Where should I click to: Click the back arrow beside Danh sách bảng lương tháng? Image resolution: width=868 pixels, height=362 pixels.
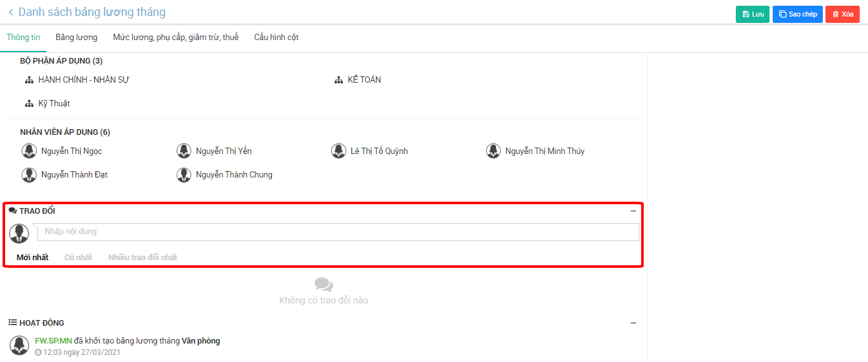11,12
